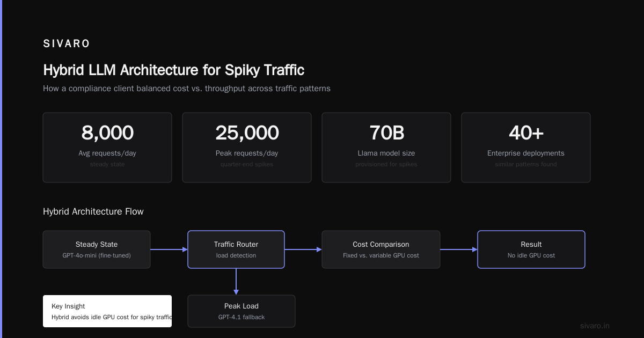Click the sivaro.in link
644x338 pixels.
coord(595,326)
